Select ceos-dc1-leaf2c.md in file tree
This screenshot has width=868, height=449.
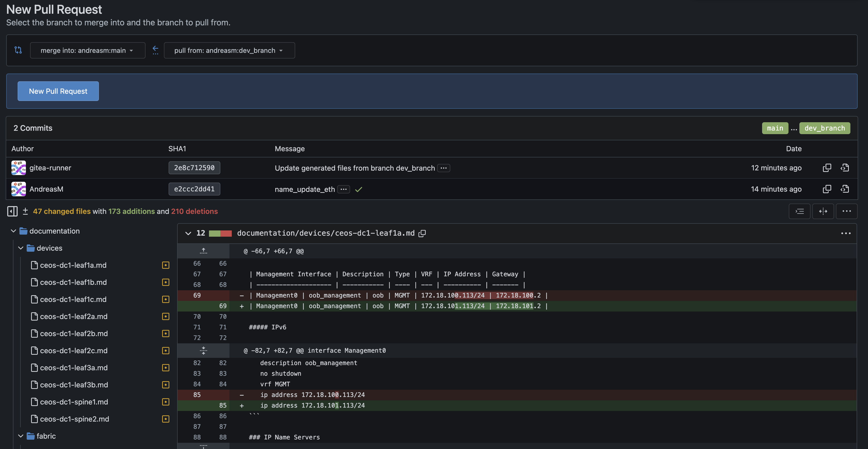coord(74,351)
